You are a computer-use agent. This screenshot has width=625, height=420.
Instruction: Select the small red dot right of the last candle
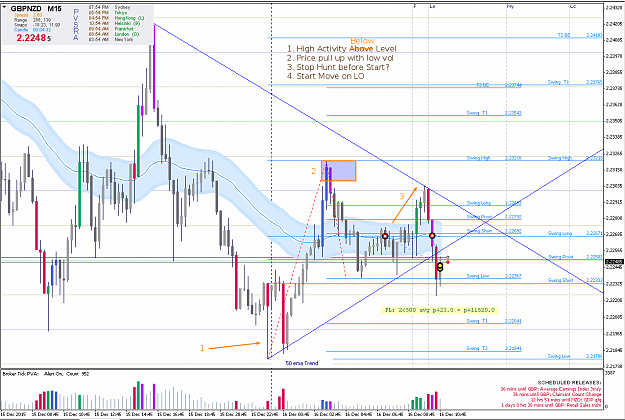(448, 262)
